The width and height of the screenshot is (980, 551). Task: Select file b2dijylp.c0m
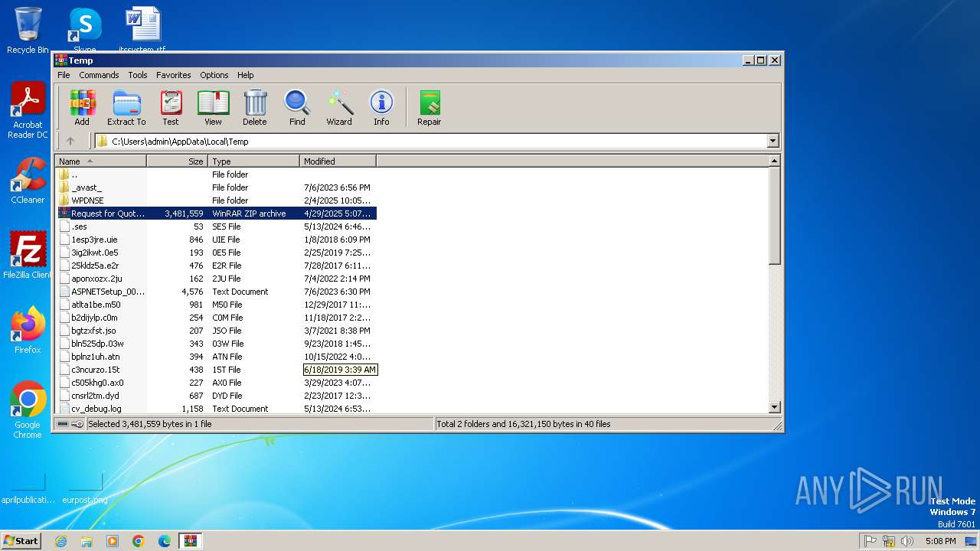click(x=216, y=318)
